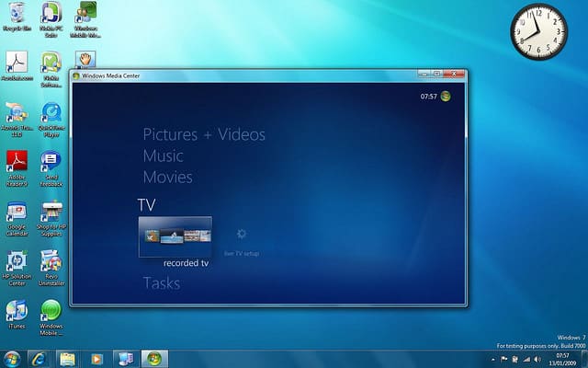
Task: Open Recycle Bin on the desktop
Action: [17, 15]
